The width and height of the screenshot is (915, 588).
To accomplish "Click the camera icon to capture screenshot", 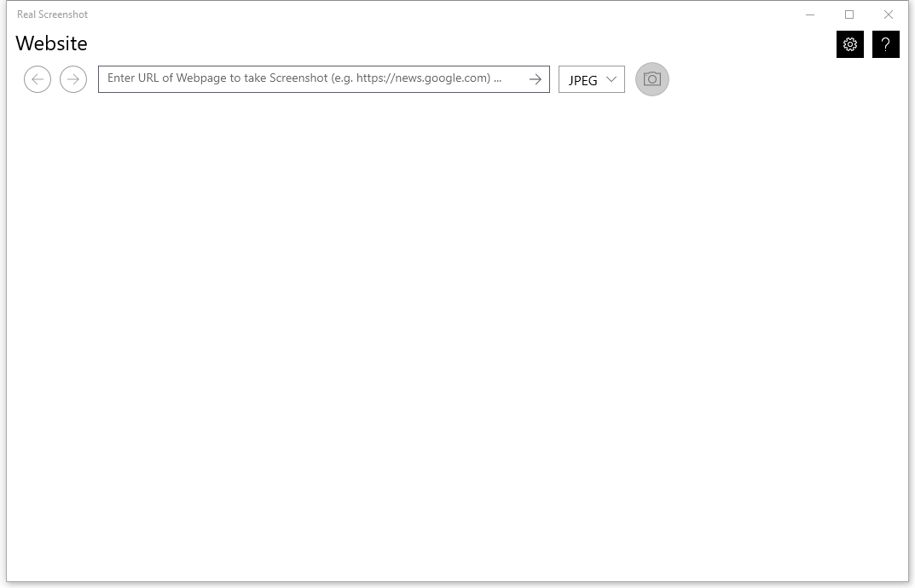I will (652, 79).
